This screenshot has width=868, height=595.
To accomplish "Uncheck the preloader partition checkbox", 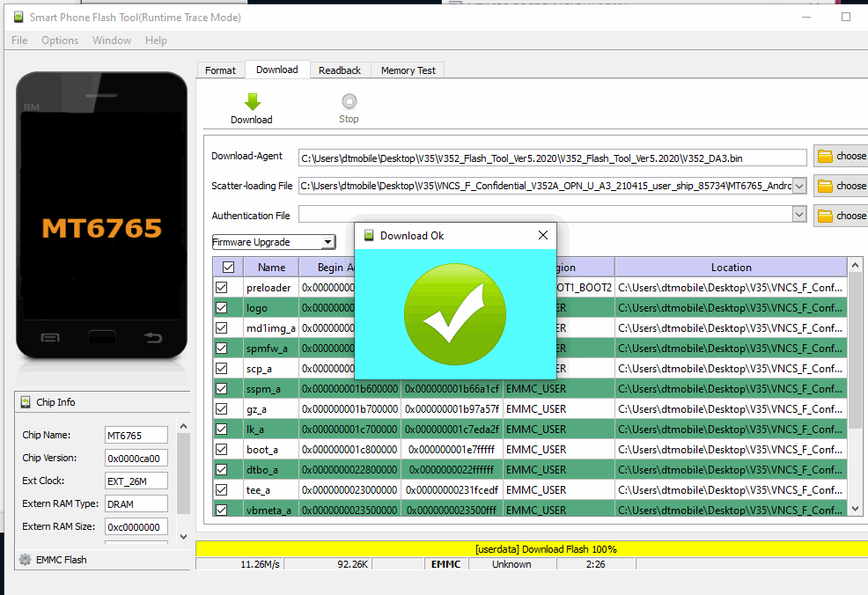I will (x=222, y=288).
